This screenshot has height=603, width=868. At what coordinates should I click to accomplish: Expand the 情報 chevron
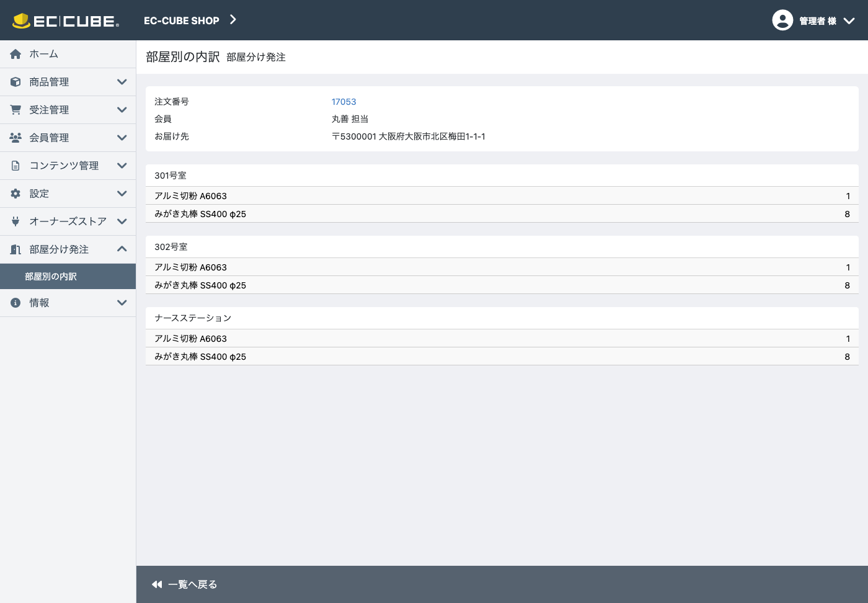click(122, 303)
